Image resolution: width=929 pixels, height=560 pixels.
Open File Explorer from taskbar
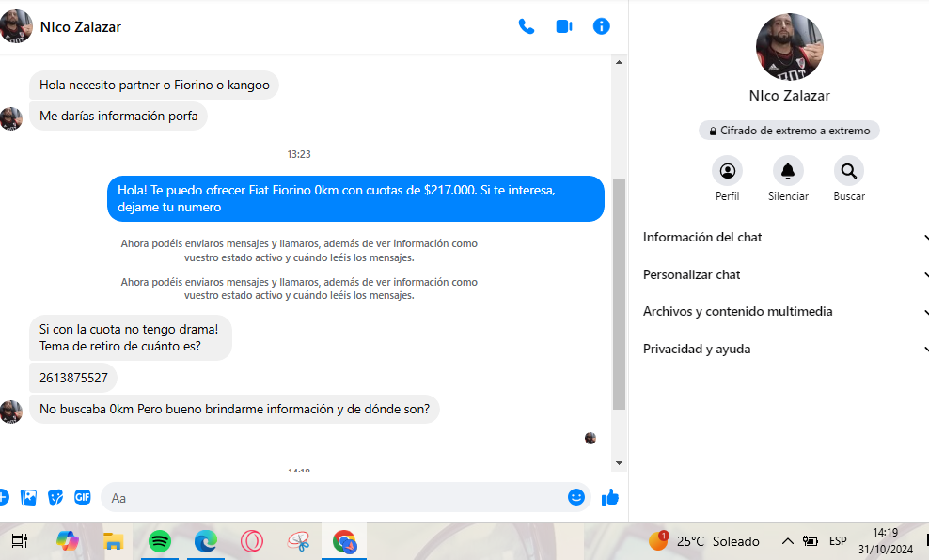point(113,541)
